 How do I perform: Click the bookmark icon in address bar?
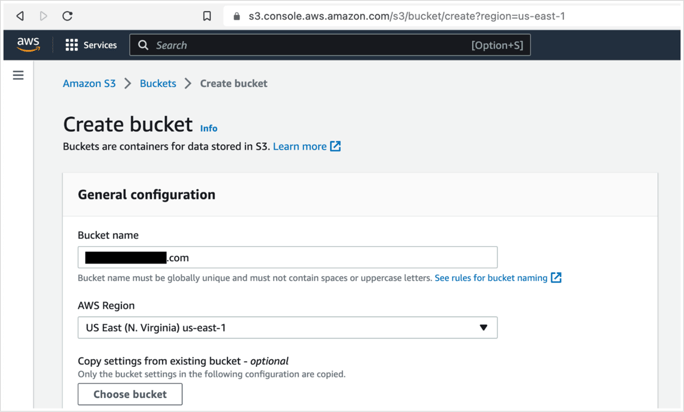click(x=207, y=16)
